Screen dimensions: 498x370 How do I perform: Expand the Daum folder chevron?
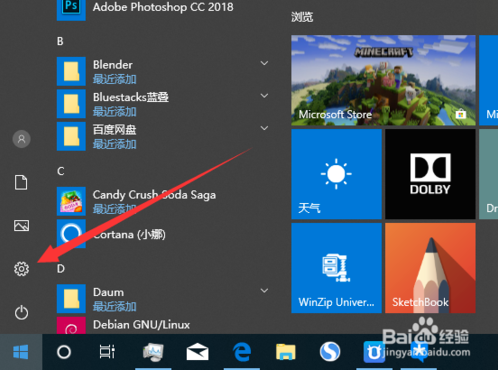(x=264, y=291)
